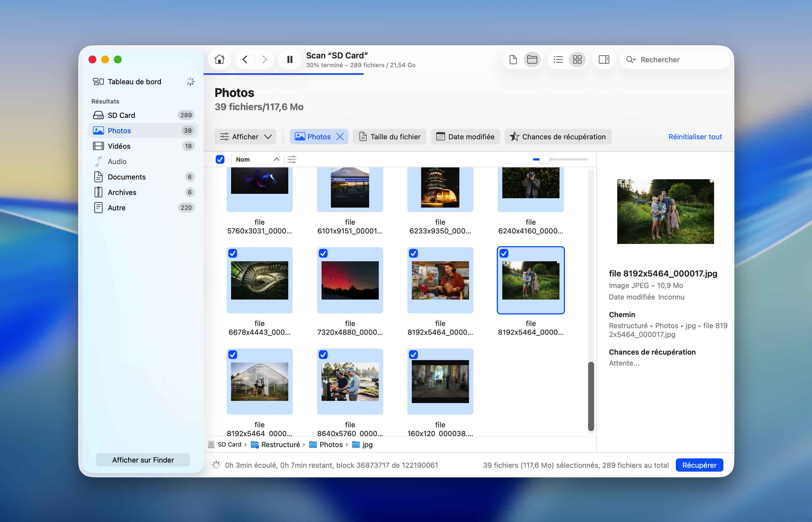Open Tableau de bord
The image size is (812, 522).
click(x=135, y=82)
